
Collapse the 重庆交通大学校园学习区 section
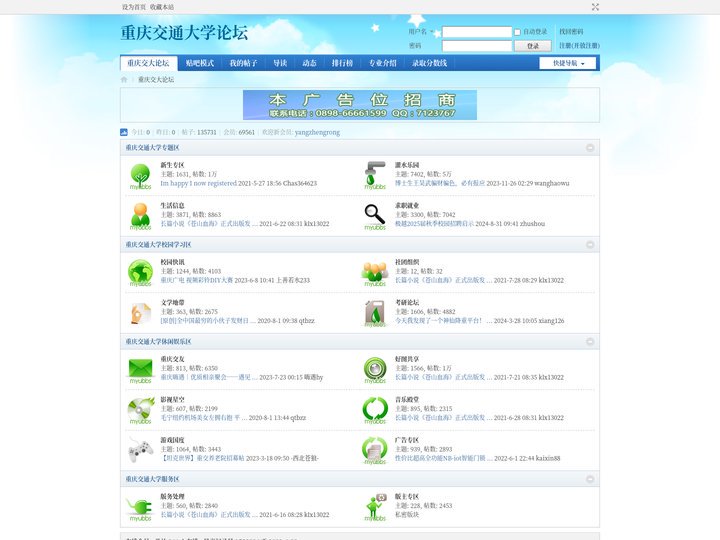590,245
